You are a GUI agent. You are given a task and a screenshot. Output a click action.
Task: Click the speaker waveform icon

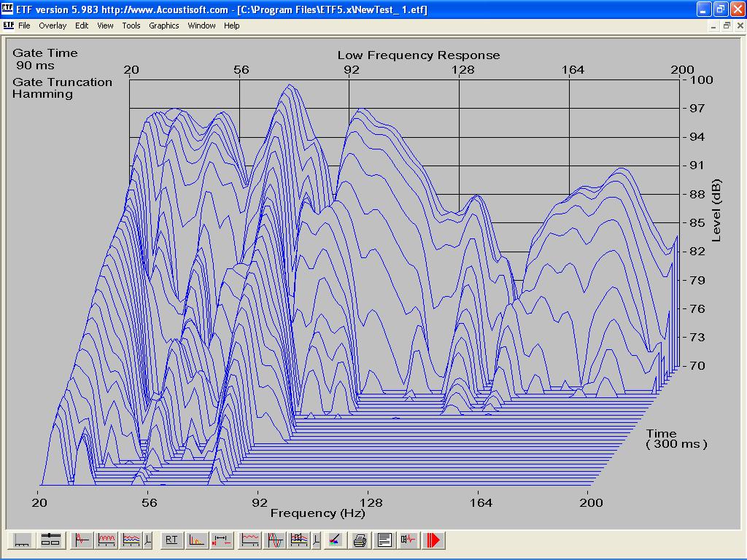pyautogui.click(x=409, y=540)
